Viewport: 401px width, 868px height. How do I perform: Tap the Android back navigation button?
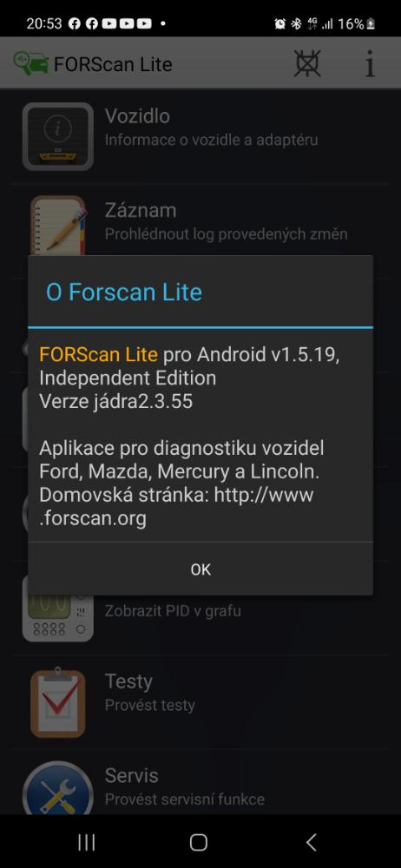[312, 843]
